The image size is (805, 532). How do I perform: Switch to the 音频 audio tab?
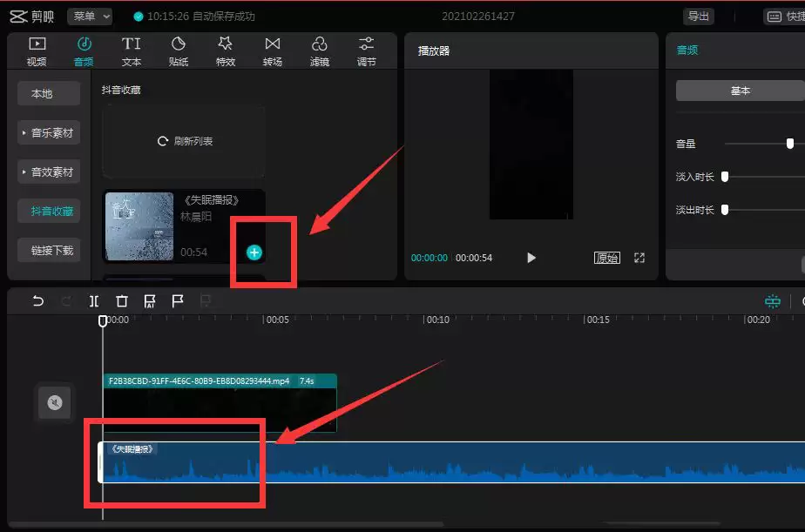(84, 50)
